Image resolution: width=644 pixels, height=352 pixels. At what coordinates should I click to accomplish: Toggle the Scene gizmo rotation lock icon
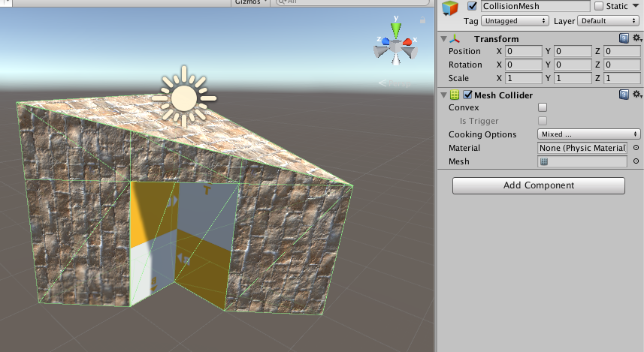tap(422, 20)
